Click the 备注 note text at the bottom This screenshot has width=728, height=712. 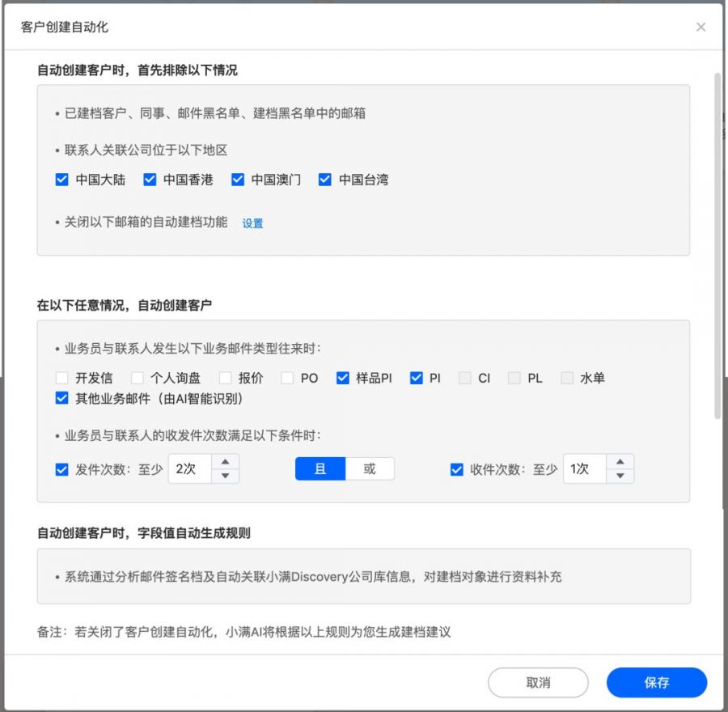(x=243, y=632)
